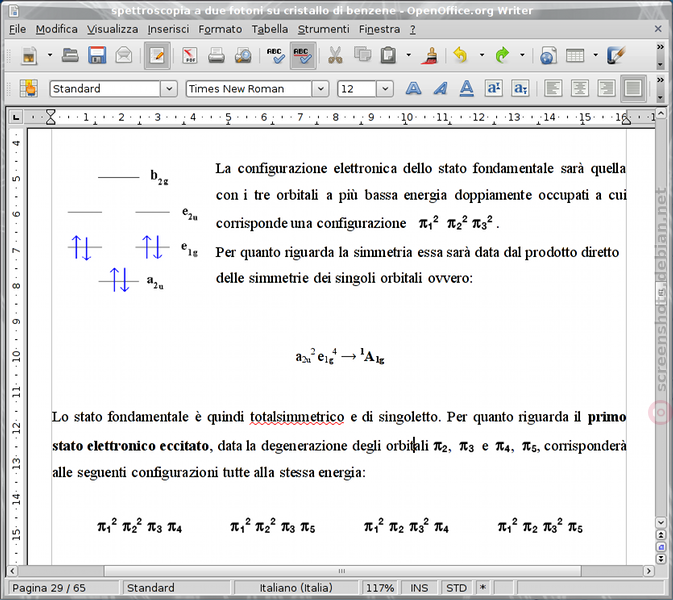Send the document as e-mail via the envelope icon

point(124,55)
